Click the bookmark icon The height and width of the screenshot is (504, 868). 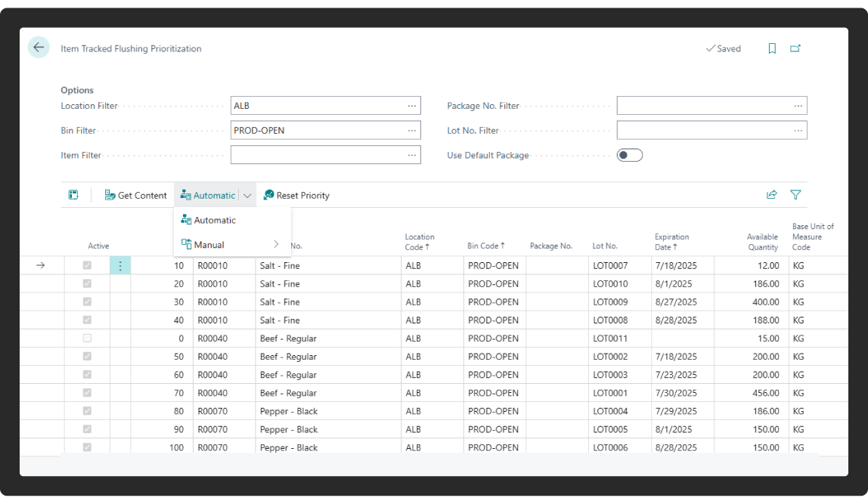tap(772, 48)
